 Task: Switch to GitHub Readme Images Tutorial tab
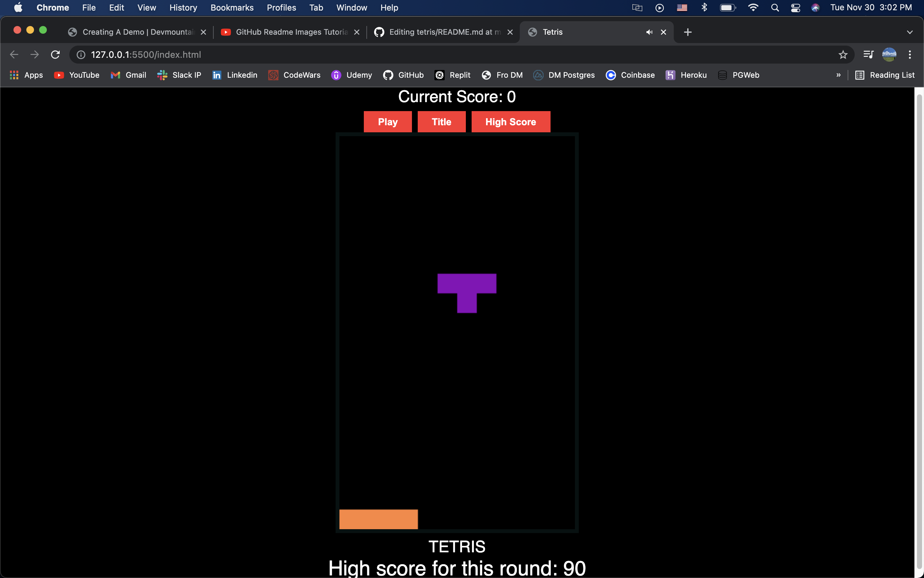(290, 32)
